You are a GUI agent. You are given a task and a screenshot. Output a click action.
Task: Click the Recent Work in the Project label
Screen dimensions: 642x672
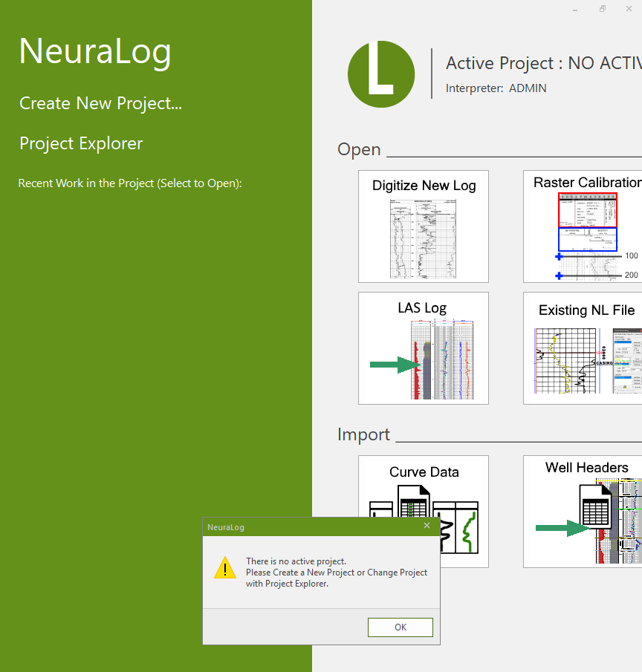130,183
